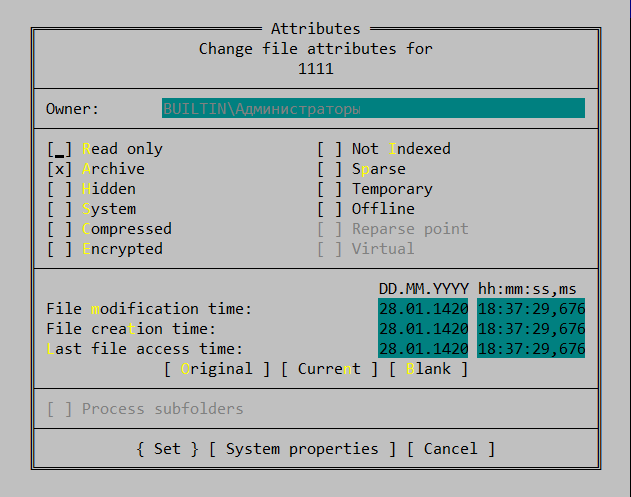This screenshot has height=497, width=631.
Task: Click the File modification time label
Action: click(149, 309)
